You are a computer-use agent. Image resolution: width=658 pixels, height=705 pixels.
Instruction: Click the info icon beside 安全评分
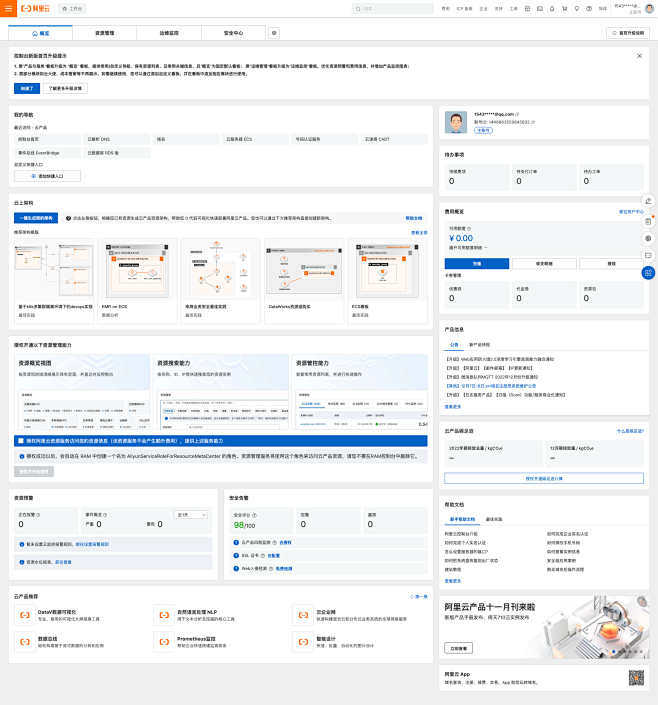(255, 515)
